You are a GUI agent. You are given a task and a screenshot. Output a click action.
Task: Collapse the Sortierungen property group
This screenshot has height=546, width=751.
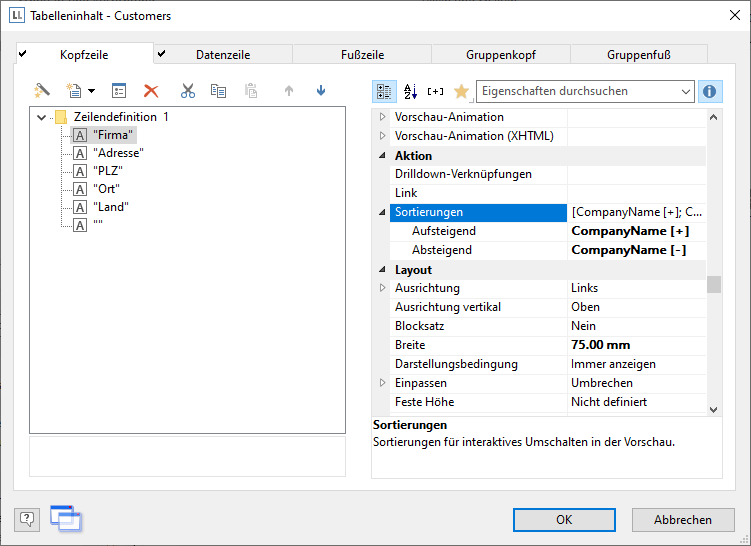point(381,212)
